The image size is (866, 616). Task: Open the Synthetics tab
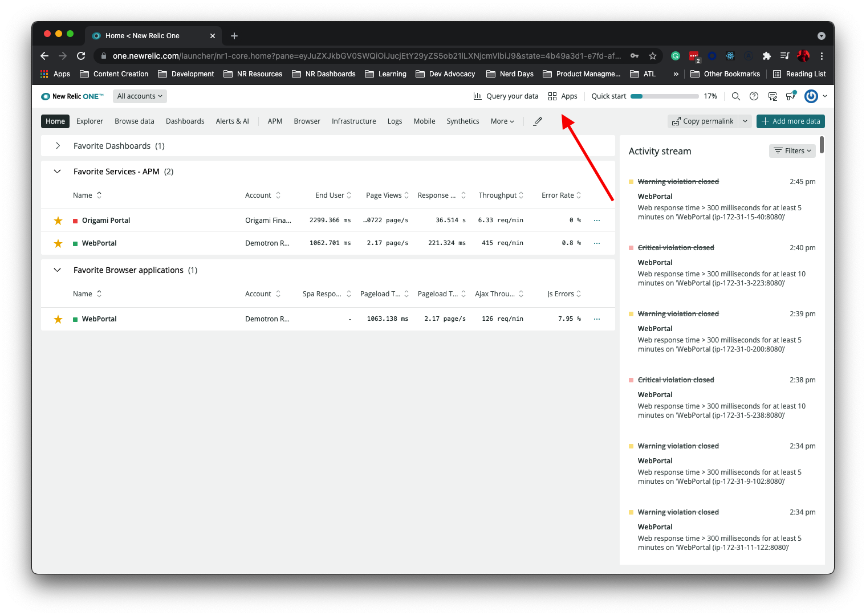[x=463, y=121]
